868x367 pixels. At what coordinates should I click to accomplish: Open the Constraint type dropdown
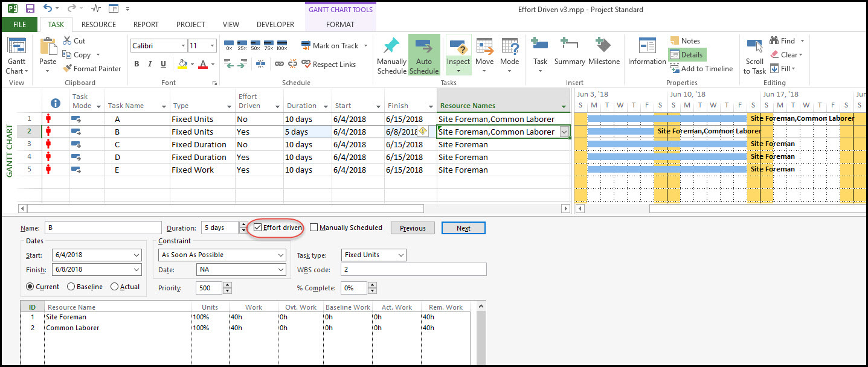281,255
